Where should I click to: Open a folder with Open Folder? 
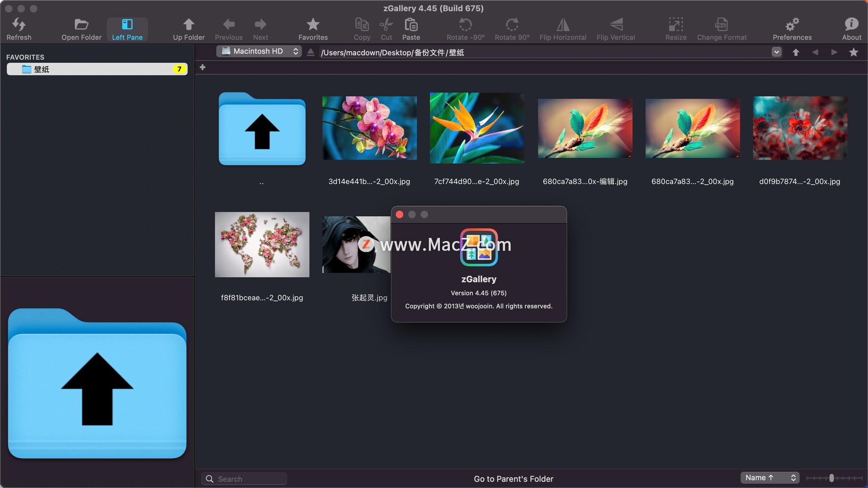(x=81, y=29)
